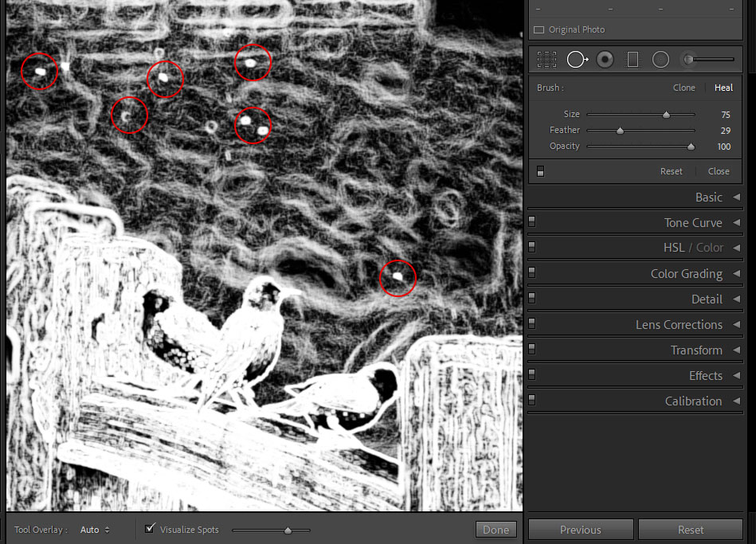Reset the spot removal brush settings
This screenshot has width=756, height=544.
[x=671, y=171]
